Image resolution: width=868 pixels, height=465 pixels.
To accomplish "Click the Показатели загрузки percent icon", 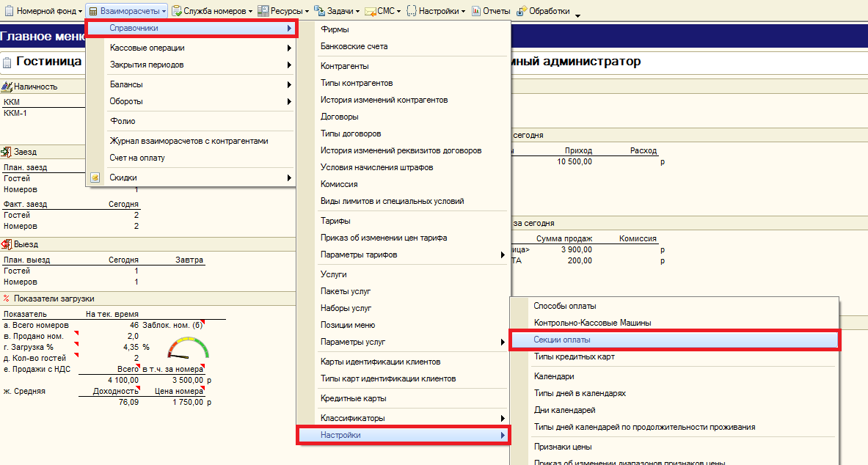I will tap(6, 299).
